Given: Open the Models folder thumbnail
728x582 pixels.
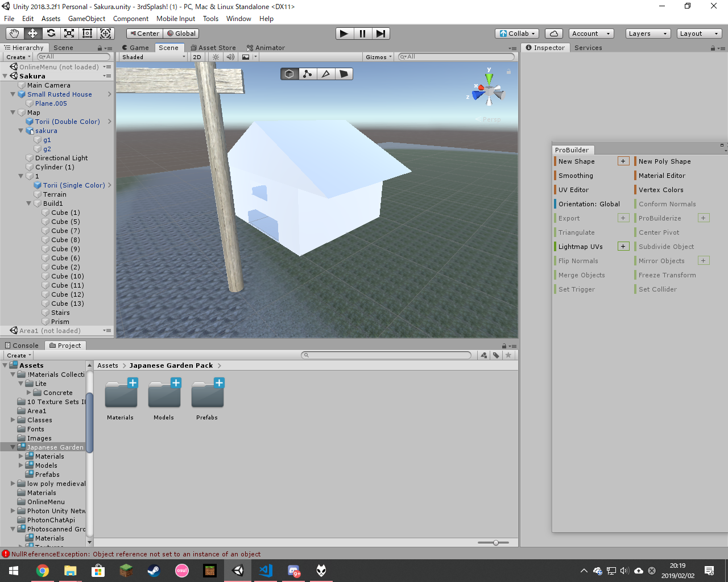Looking at the screenshot, I should point(164,395).
